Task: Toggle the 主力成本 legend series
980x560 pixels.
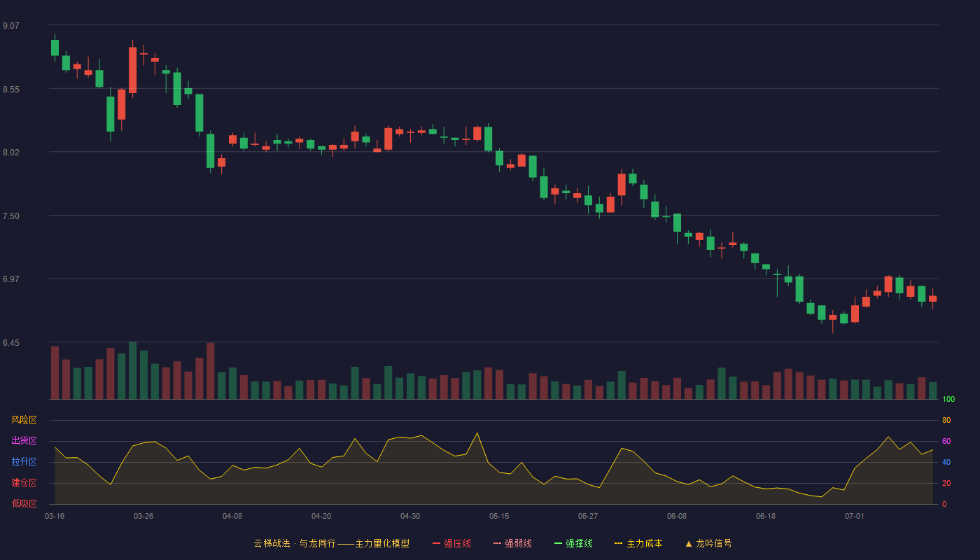Action: 638,543
